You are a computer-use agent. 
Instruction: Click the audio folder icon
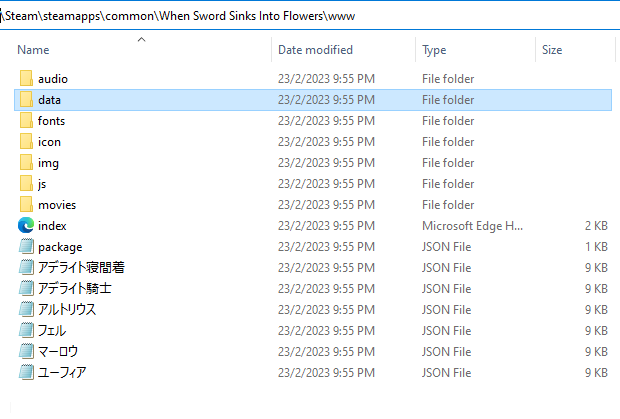(26, 78)
